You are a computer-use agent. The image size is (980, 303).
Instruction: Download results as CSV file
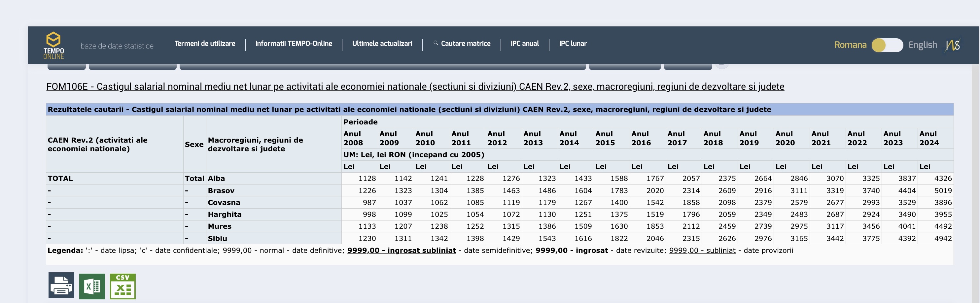(x=122, y=286)
